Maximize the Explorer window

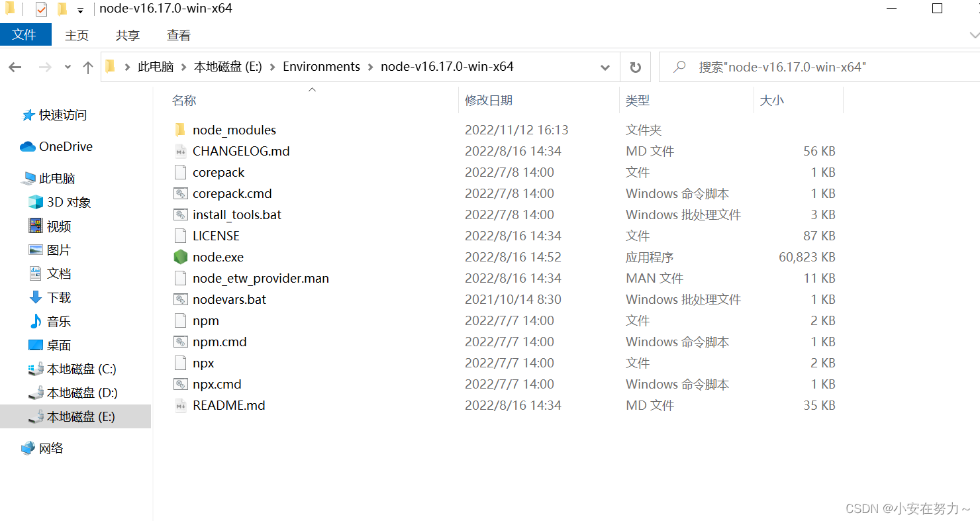pos(937,9)
